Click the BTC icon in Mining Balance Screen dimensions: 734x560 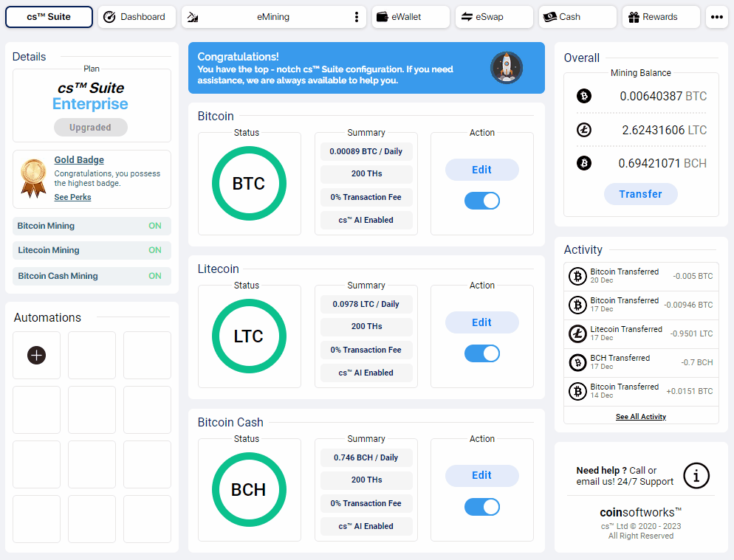click(584, 96)
